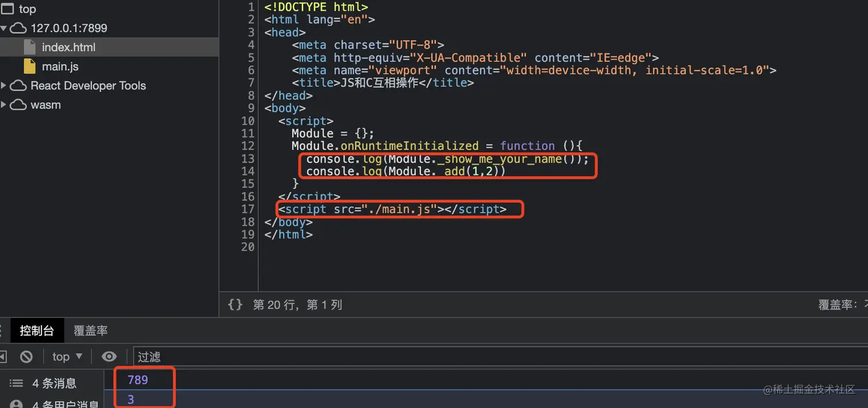
Task: Click the cloud icon beside 127.0.0.1:7899
Action: [19, 28]
